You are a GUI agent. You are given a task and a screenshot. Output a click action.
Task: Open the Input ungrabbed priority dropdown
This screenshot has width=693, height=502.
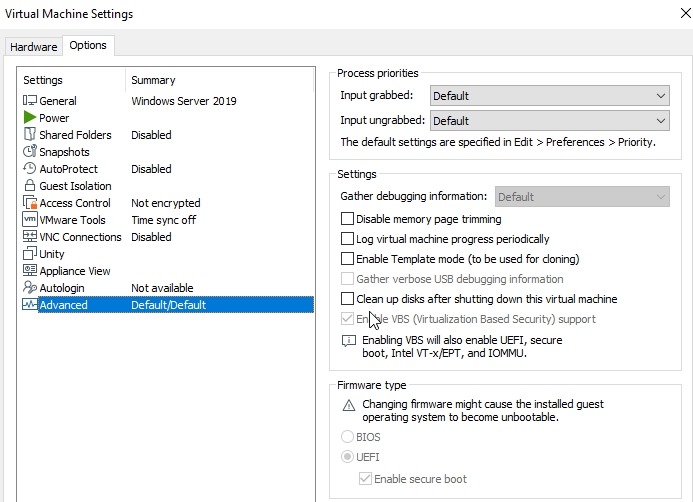pos(549,121)
